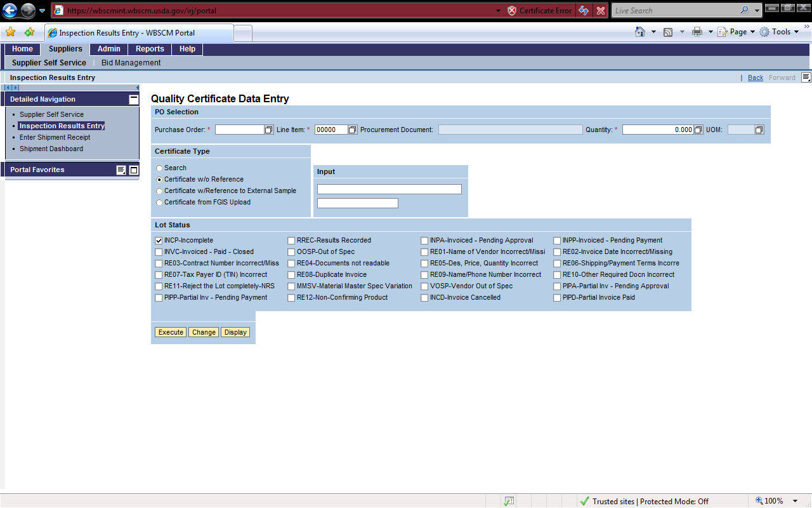Expand the Tools dropdown menu

pyautogui.click(x=780, y=32)
